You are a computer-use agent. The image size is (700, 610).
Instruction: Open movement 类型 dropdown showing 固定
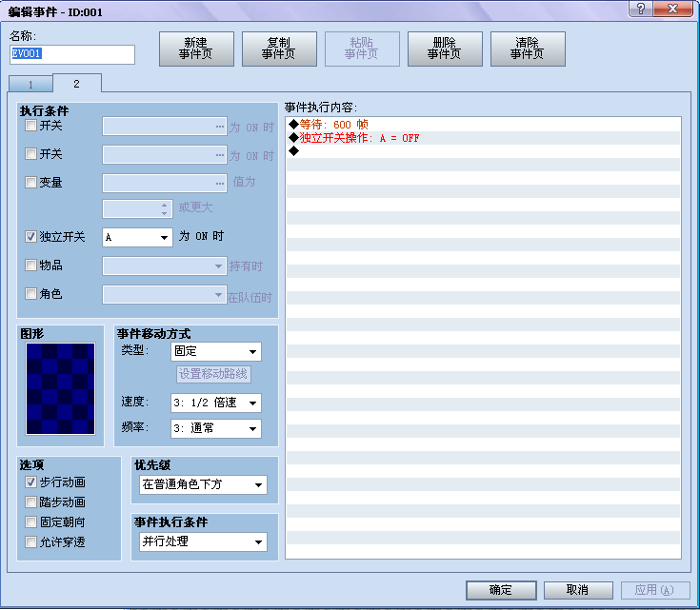[x=216, y=352]
